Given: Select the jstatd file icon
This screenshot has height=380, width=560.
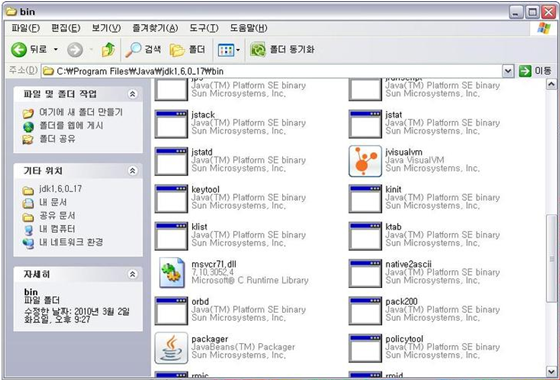Looking at the screenshot, I should point(171,161).
